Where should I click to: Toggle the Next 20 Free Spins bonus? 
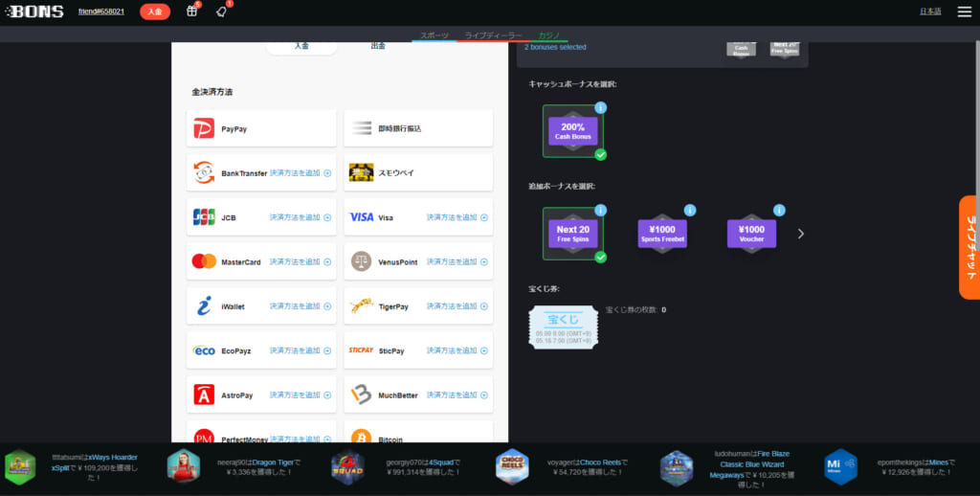pos(573,234)
